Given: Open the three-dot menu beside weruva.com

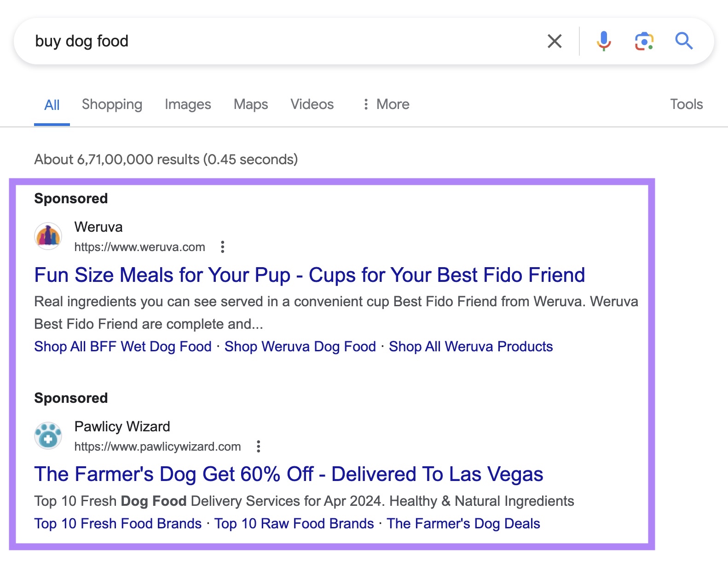Looking at the screenshot, I should 223,247.
